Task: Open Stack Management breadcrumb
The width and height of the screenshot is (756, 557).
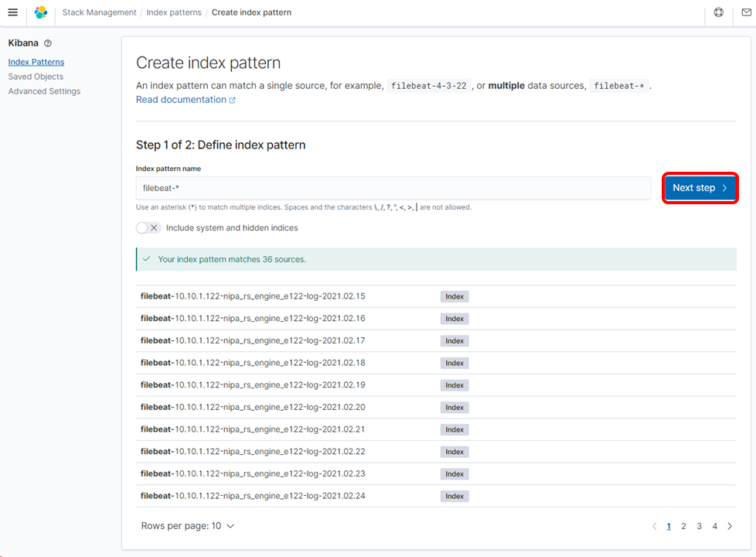Action: pos(99,12)
